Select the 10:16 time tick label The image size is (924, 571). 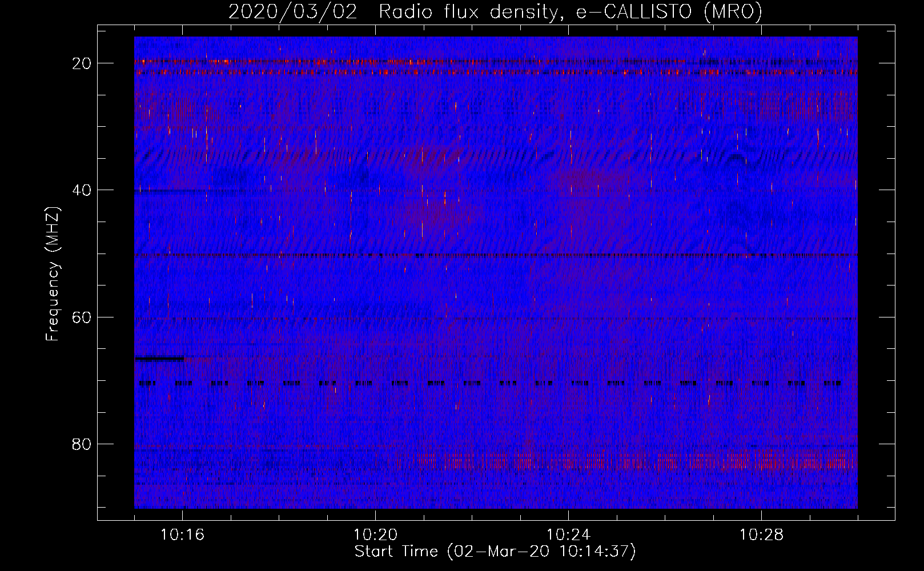coord(182,535)
